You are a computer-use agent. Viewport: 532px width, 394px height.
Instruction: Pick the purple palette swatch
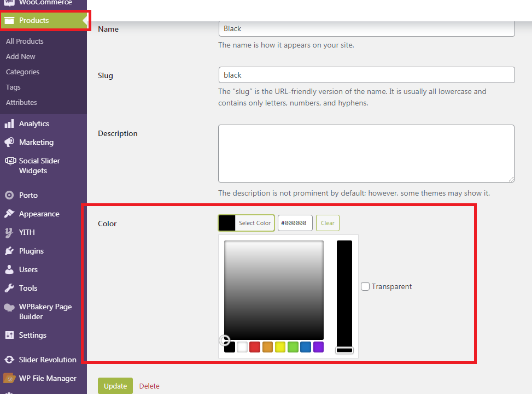pos(318,347)
